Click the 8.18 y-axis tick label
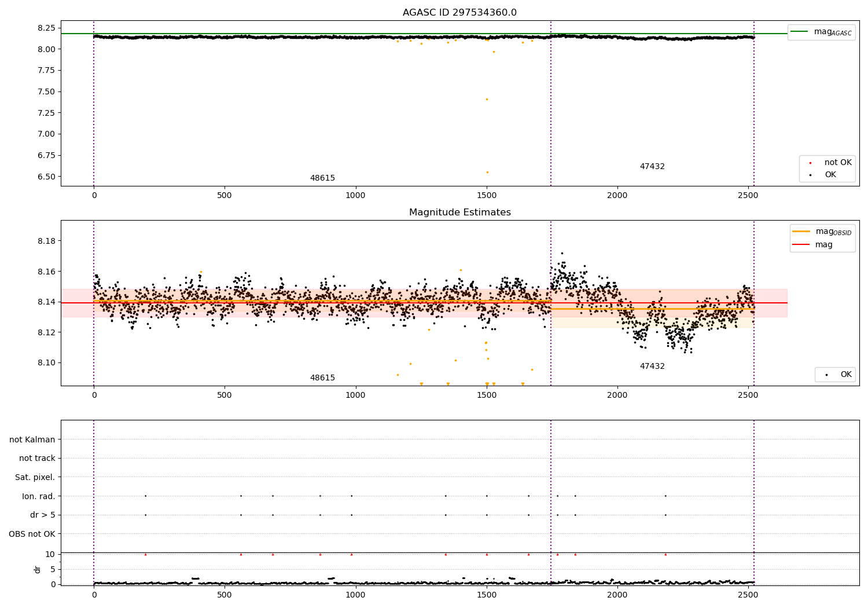868x608 pixels. pyautogui.click(x=46, y=241)
